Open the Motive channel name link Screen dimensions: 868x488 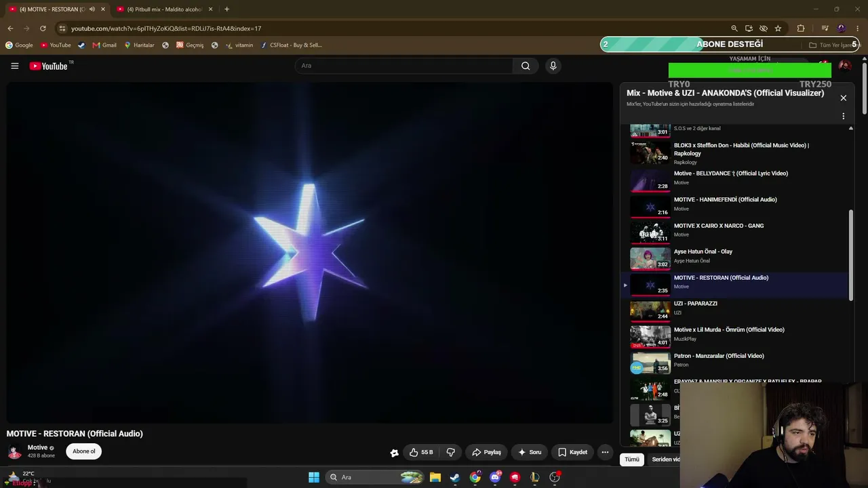coord(37,447)
